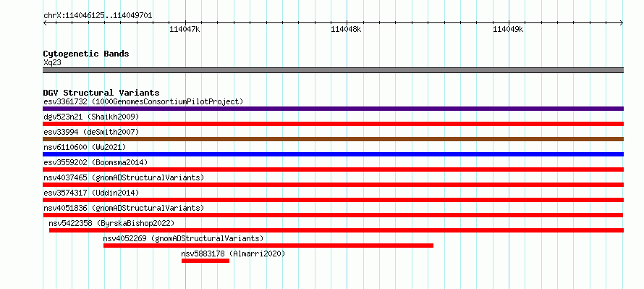Click the left arrowhead of the ruler
This screenshot has height=289, width=644.
[45, 23]
